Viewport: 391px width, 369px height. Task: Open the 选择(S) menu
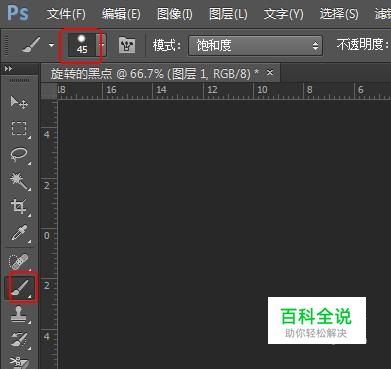point(339,14)
